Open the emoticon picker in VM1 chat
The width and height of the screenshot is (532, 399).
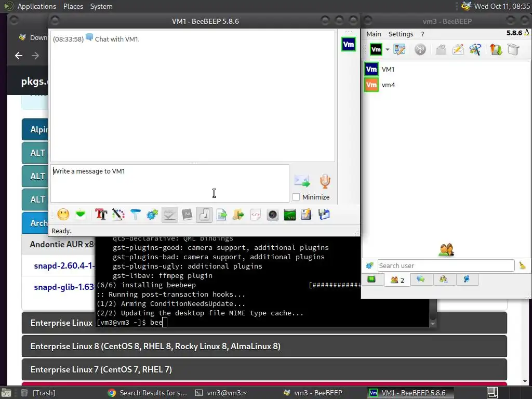click(63, 215)
